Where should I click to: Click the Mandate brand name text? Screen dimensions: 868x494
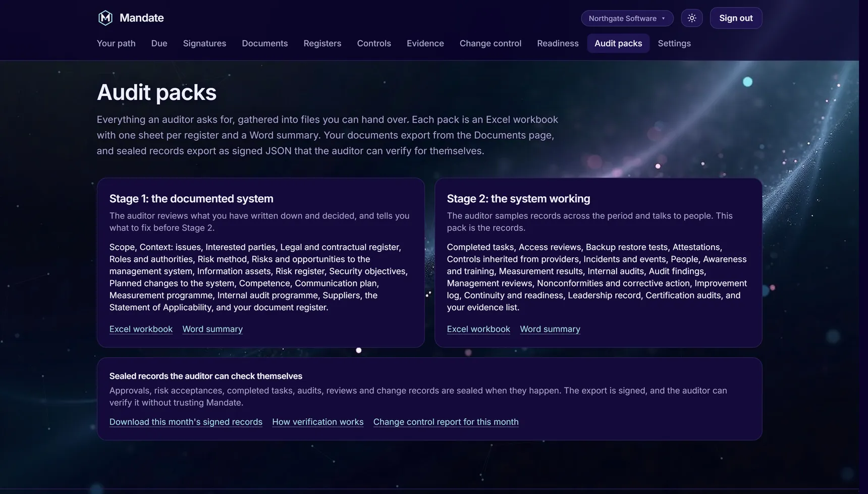click(x=142, y=18)
